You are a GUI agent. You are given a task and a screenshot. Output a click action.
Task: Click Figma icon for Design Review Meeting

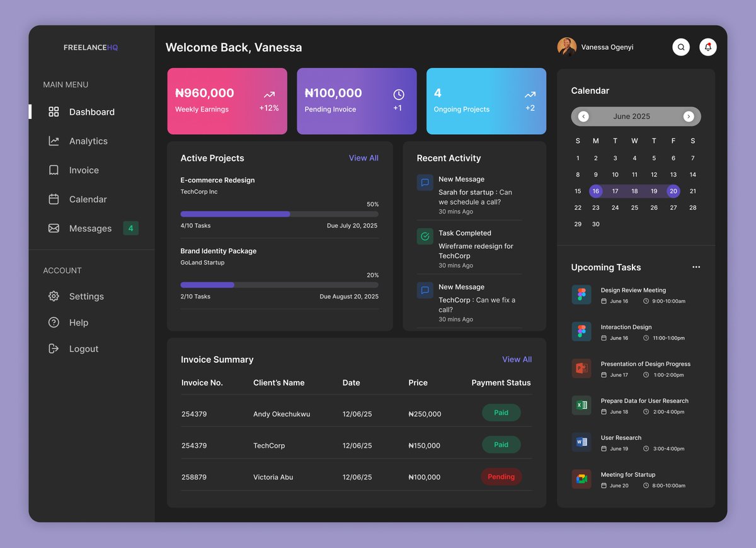point(581,295)
